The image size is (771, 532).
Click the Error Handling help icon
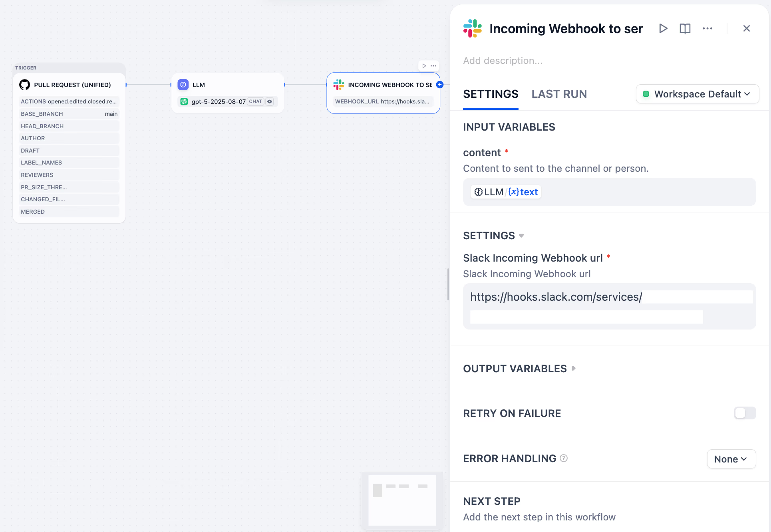point(564,458)
